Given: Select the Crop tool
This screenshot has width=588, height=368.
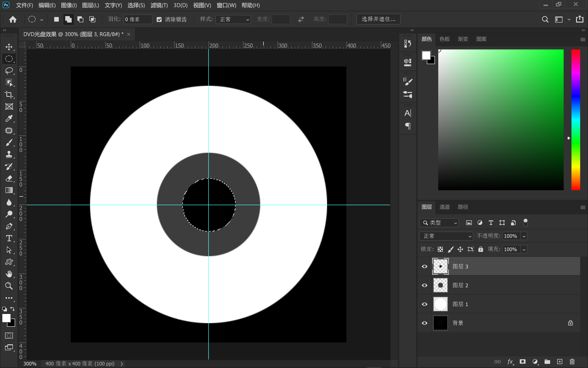Looking at the screenshot, I should pyautogui.click(x=9, y=95).
